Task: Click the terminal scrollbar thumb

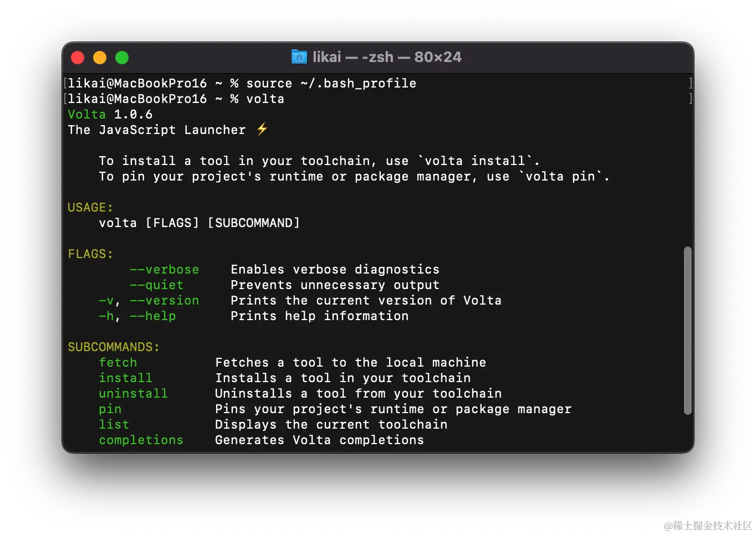Action: point(688,331)
